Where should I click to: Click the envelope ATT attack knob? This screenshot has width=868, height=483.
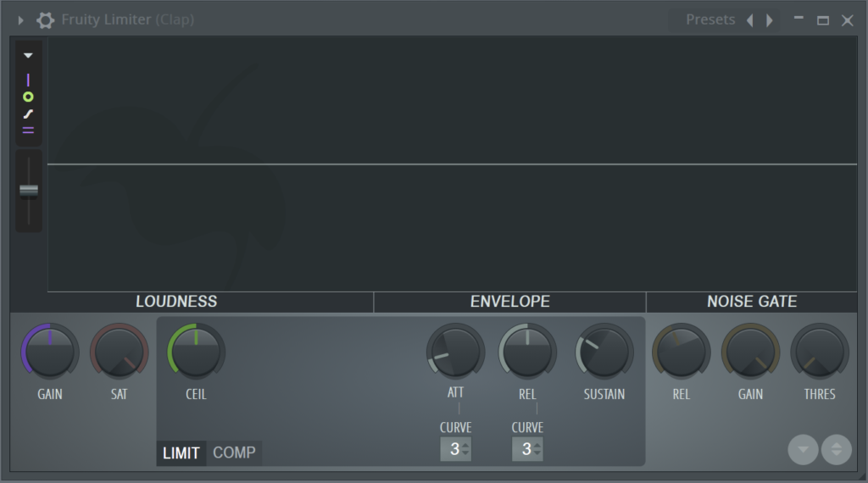pyautogui.click(x=455, y=352)
